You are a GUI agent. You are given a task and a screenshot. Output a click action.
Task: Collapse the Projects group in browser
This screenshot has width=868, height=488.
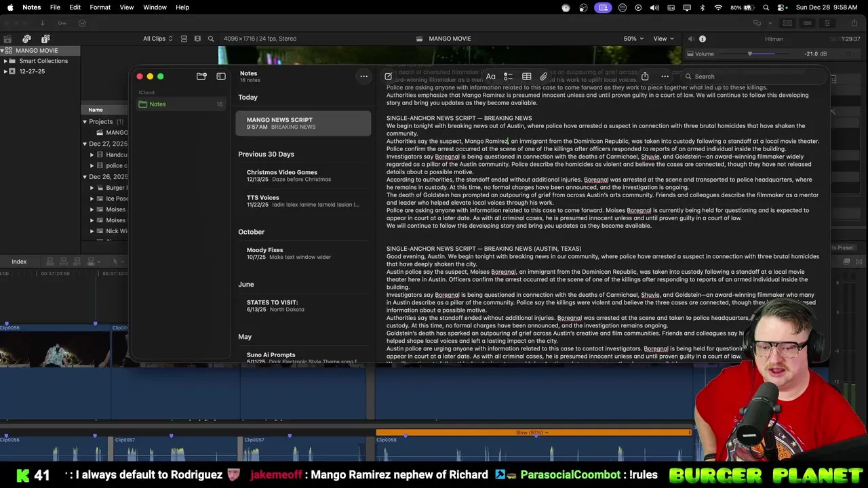[85, 122]
